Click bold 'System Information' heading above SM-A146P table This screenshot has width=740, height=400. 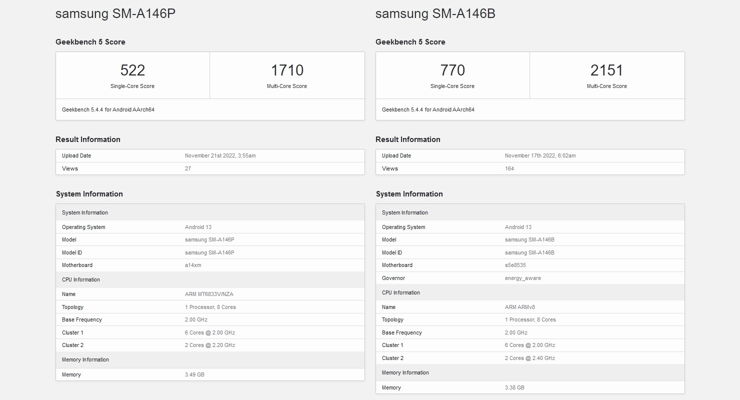(x=89, y=194)
